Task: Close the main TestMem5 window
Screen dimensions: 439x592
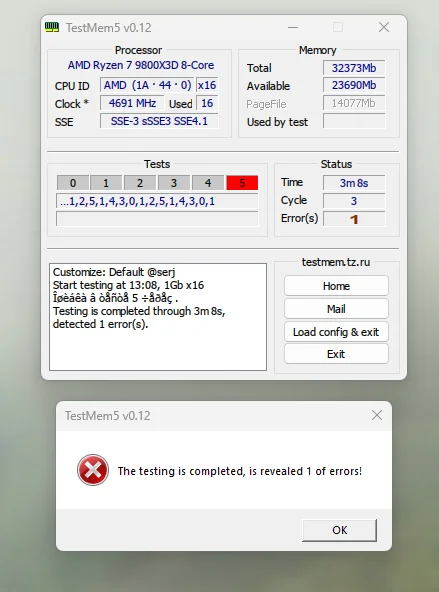Action: 384,27
